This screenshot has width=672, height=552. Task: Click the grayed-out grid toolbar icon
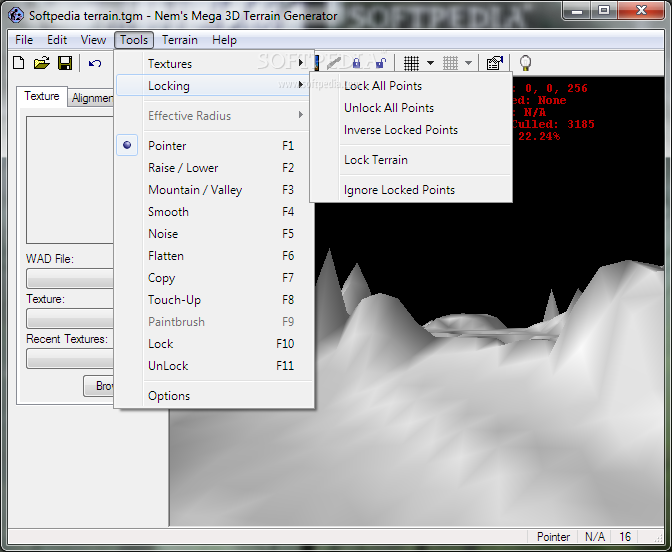coord(450,63)
